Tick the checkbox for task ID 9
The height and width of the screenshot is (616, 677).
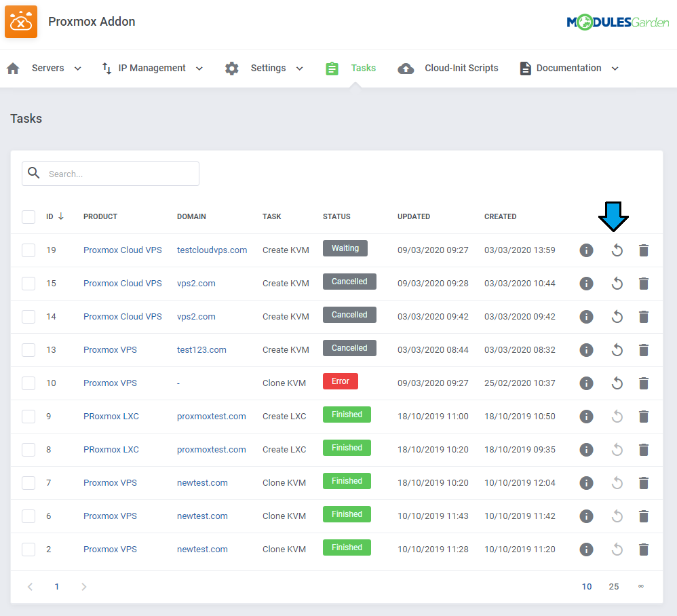tap(28, 417)
